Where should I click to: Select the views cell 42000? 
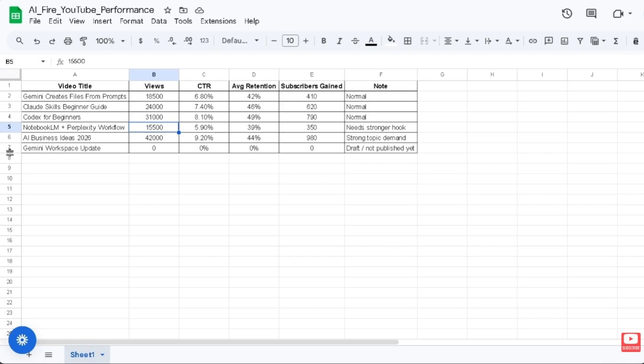(x=154, y=138)
